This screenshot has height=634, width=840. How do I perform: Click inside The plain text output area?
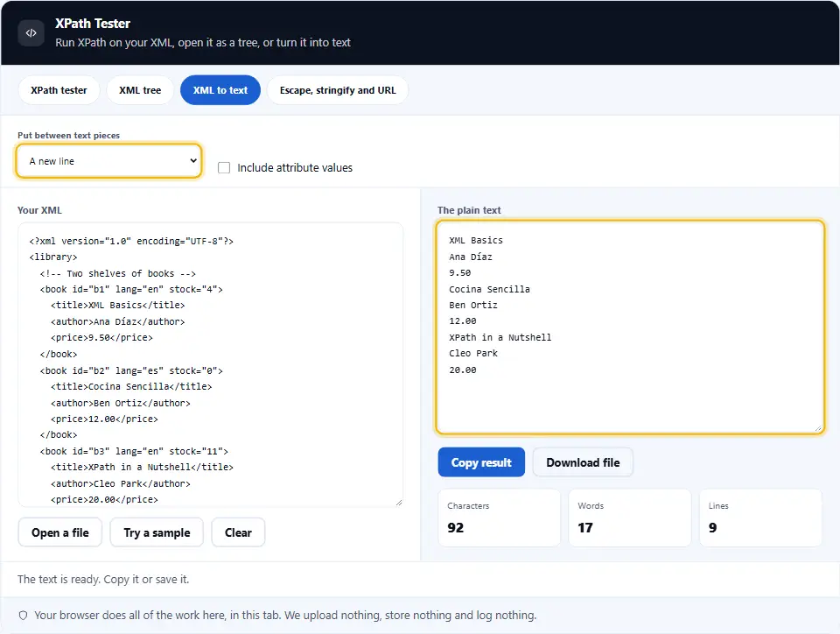click(630, 327)
